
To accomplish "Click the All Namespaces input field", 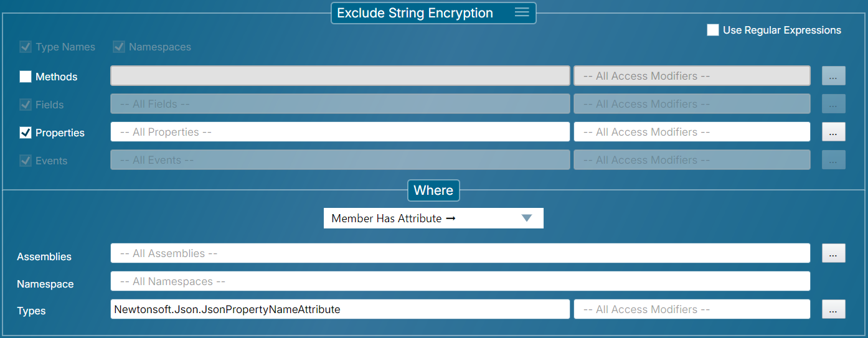I will point(460,281).
